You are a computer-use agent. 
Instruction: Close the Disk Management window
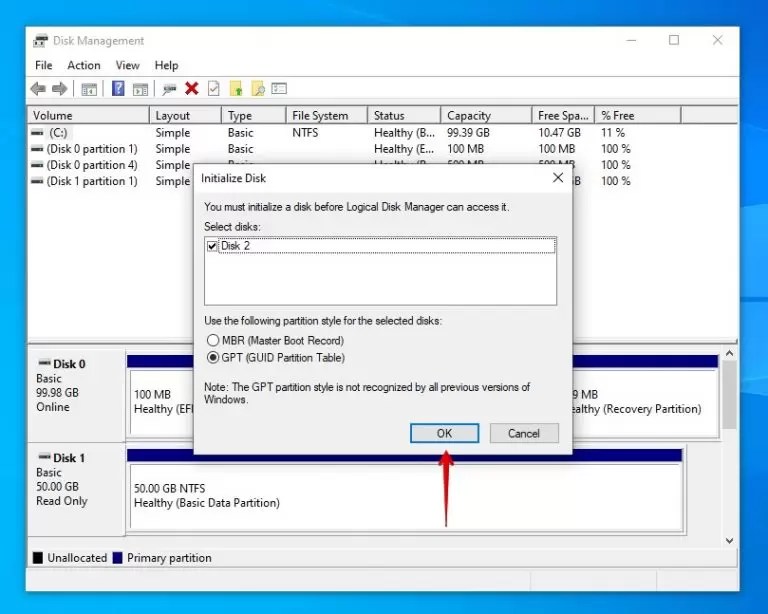718,40
